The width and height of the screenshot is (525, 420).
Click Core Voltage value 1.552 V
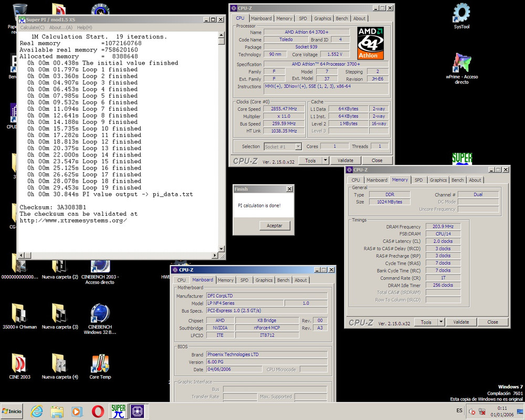pyautogui.click(x=335, y=54)
